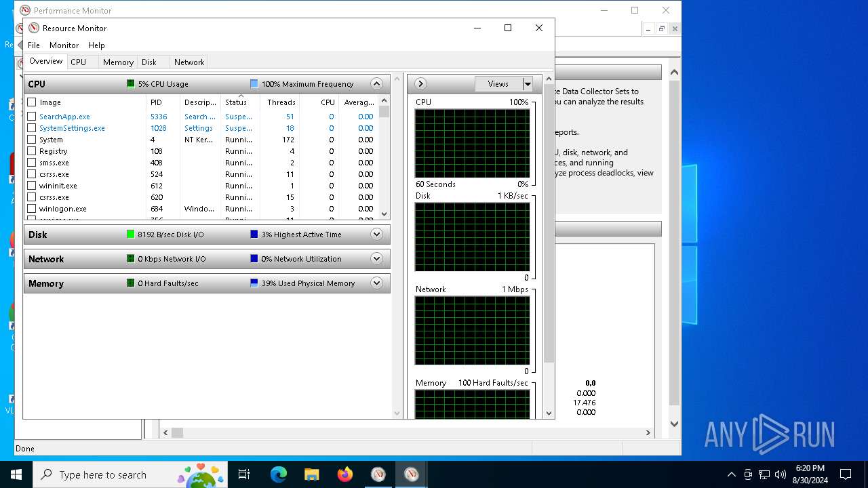868x488 pixels.
Task: Click Performance Monitor vertical scroll up arrow
Action: [674, 72]
